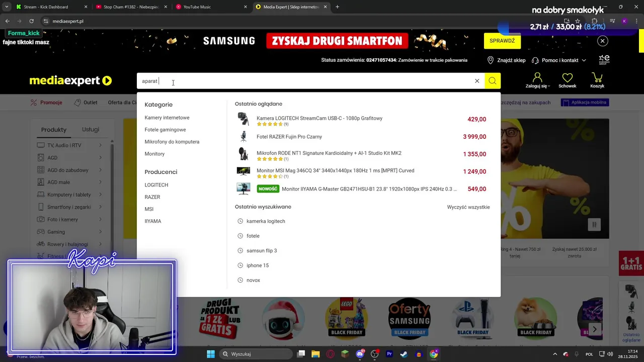Open Kamera LOGITECH StreamCam product thumbnail
This screenshot has height=362, width=644.
244,119
